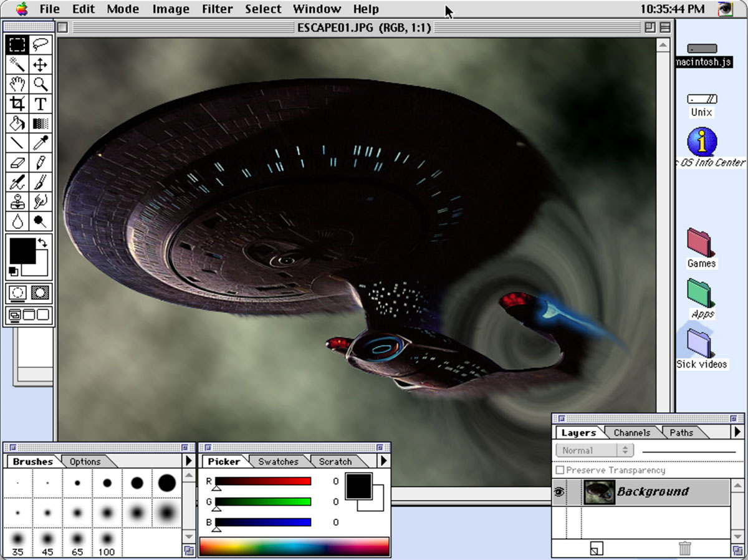
Task: Click the new layer icon in Layers palette
Action: pyautogui.click(x=597, y=548)
